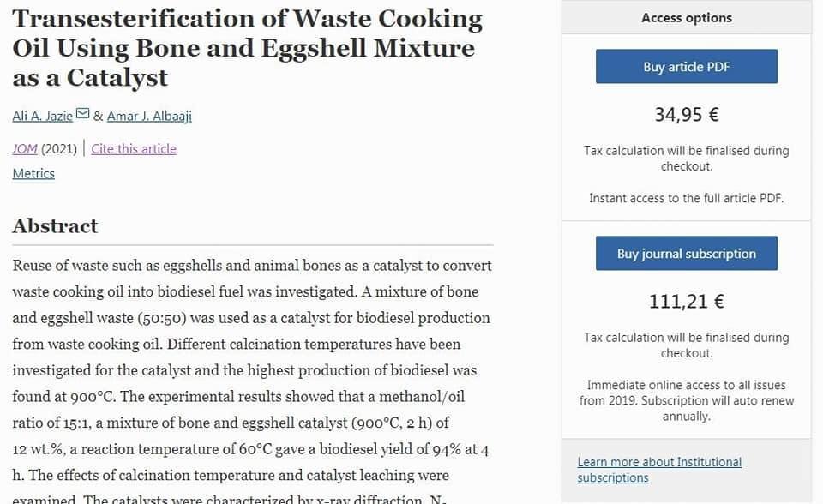
Task: Click the Cite this article link
Action: coord(134,149)
